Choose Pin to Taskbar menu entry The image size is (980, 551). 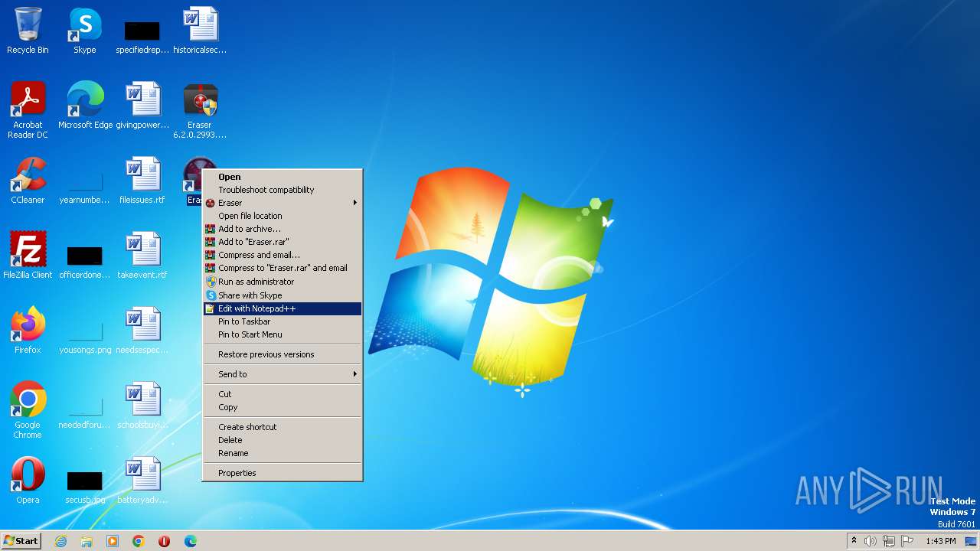point(283,321)
